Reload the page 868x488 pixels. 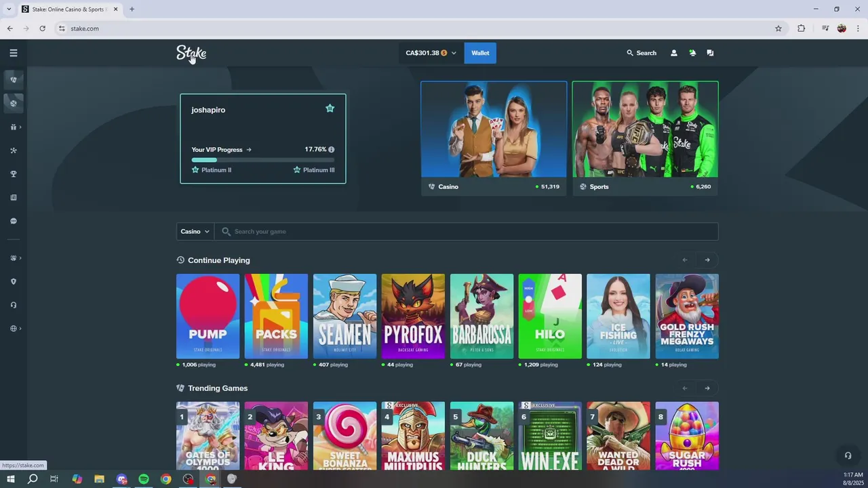pos(42,28)
